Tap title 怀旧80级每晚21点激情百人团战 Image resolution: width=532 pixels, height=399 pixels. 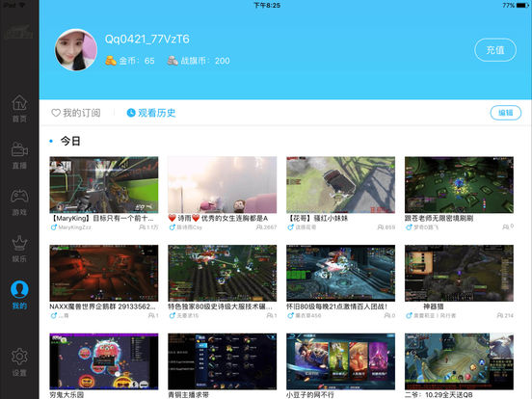[337, 306]
